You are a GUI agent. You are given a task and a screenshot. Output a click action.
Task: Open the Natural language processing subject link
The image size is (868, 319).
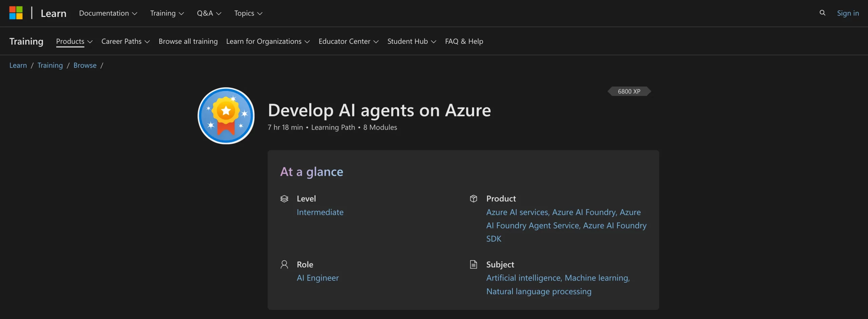pyautogui.click(x=538, y=292)
